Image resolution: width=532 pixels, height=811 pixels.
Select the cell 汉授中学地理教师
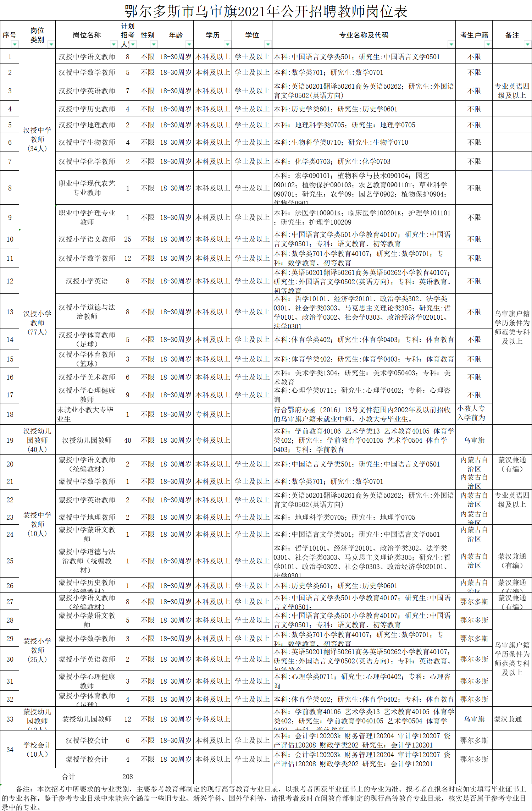tap(87, 125)
